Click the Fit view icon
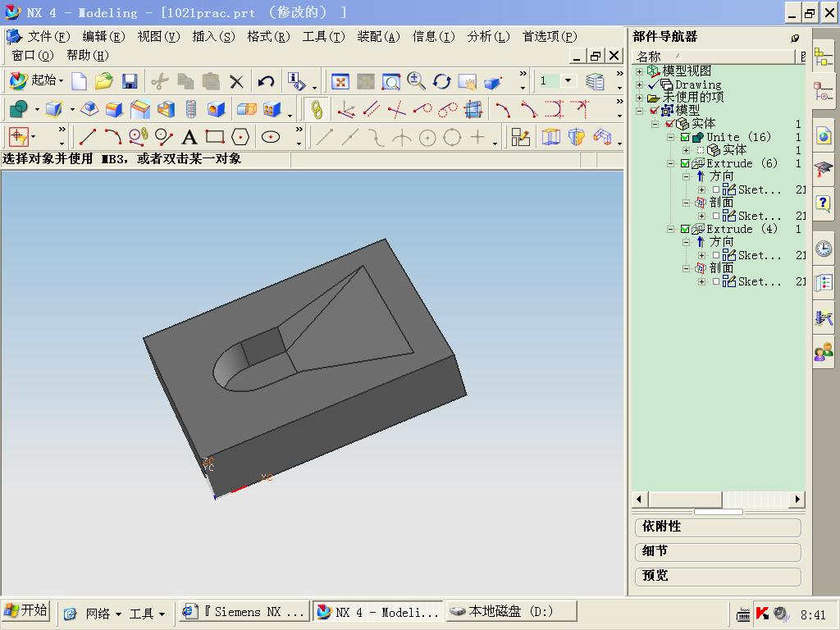The image size is (840, 630). pyautogui.click(x=340, y=81)
